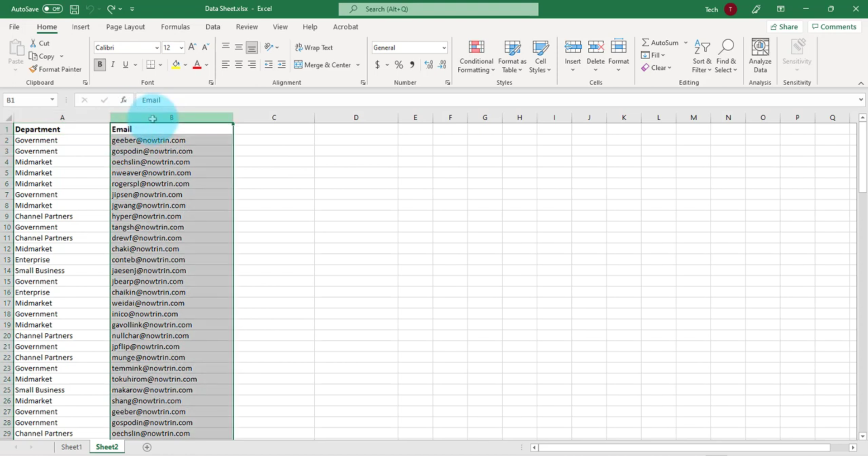Expand the Name Box dropdown
Image resolution: width=868 pixels, height=456 pixels.
point(52,100)
